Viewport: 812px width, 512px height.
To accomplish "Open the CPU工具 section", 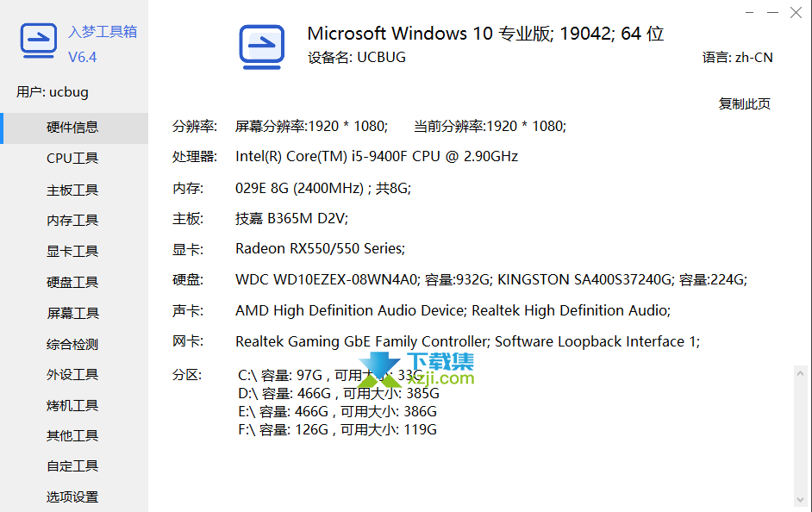I will (x=74, y=159).
